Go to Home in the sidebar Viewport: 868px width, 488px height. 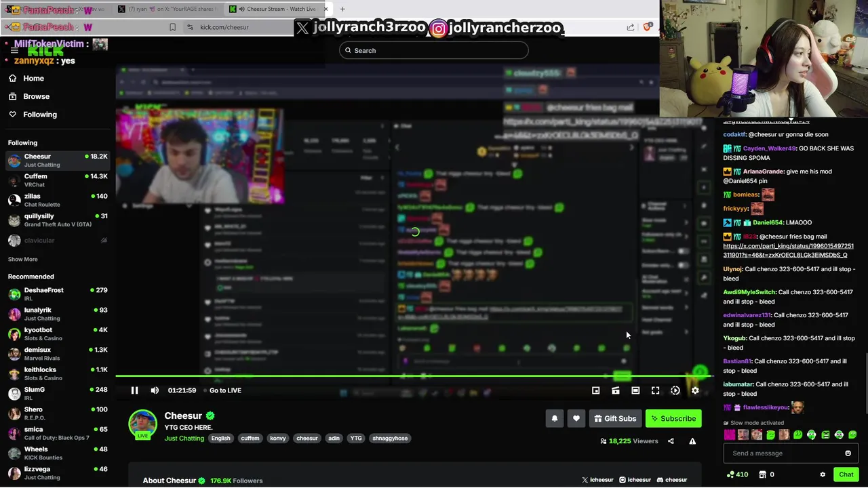tap(26, 78)
